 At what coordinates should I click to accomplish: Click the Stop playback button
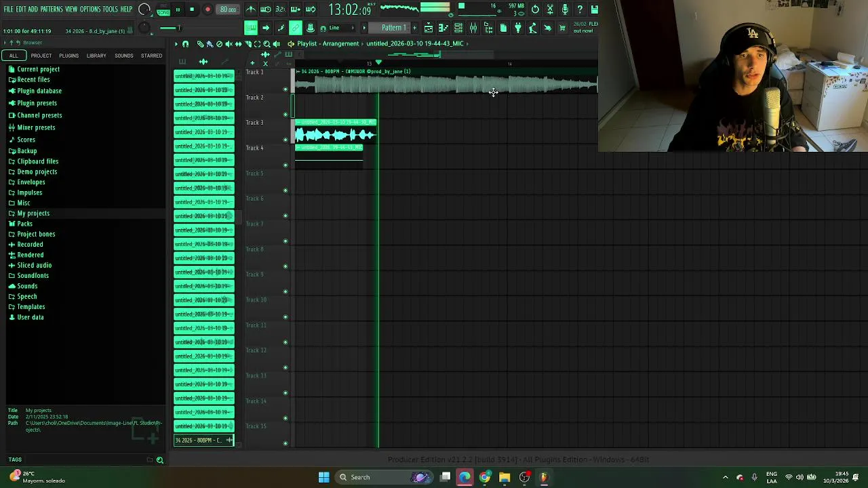tap(192, 9)
